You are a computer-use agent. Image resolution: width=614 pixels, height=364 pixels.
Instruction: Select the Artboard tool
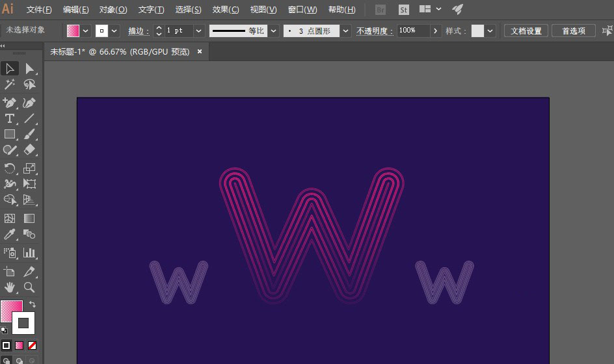[10, 272]
